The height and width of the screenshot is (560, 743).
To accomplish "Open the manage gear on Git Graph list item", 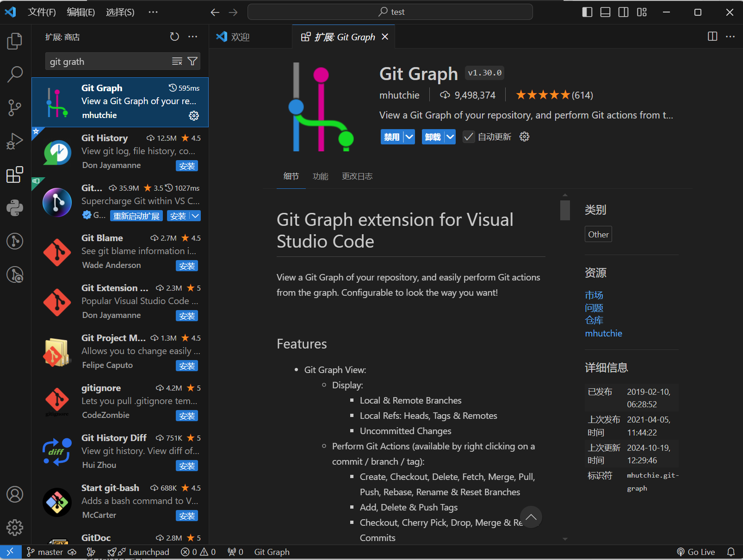I will [x=194, y=116].
